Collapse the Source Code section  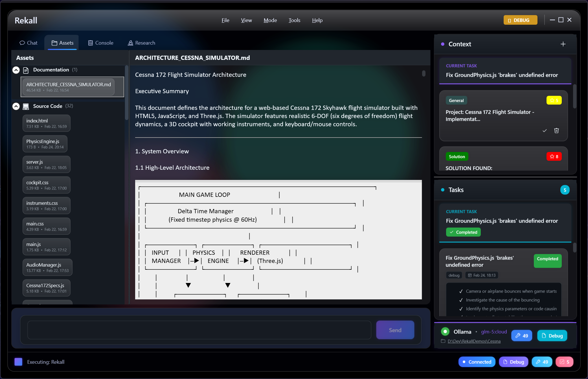(16, 106)
